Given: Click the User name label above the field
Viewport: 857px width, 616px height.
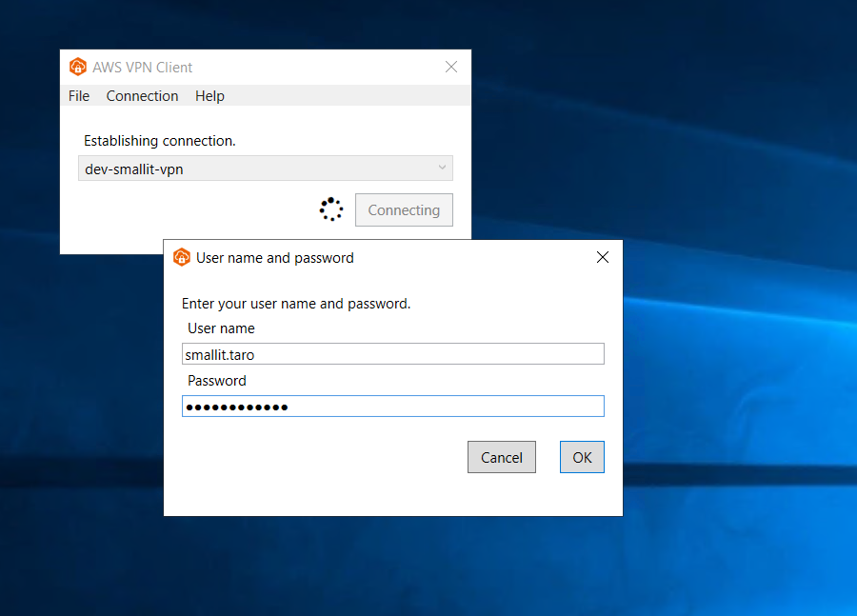Looking at the screenshot, I should coord(221,328).
